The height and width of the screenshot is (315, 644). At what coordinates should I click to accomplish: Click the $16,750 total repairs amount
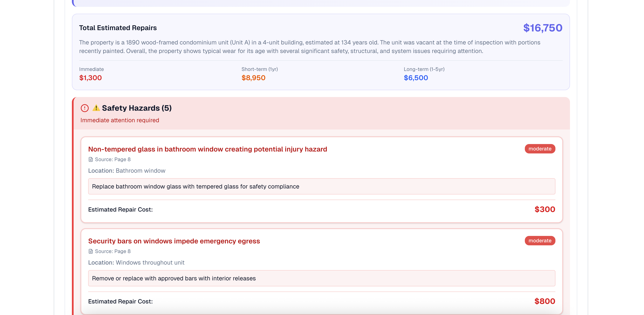[543, 28]
